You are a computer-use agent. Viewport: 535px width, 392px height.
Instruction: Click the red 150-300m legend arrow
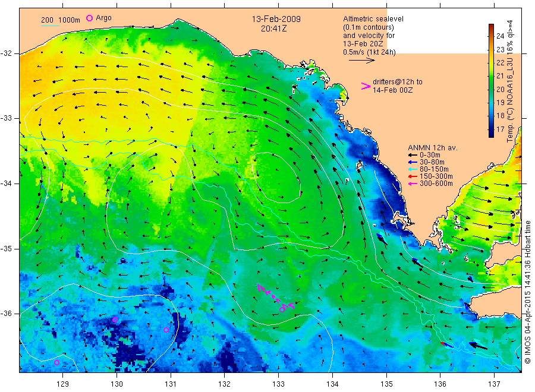pos(413,176)
